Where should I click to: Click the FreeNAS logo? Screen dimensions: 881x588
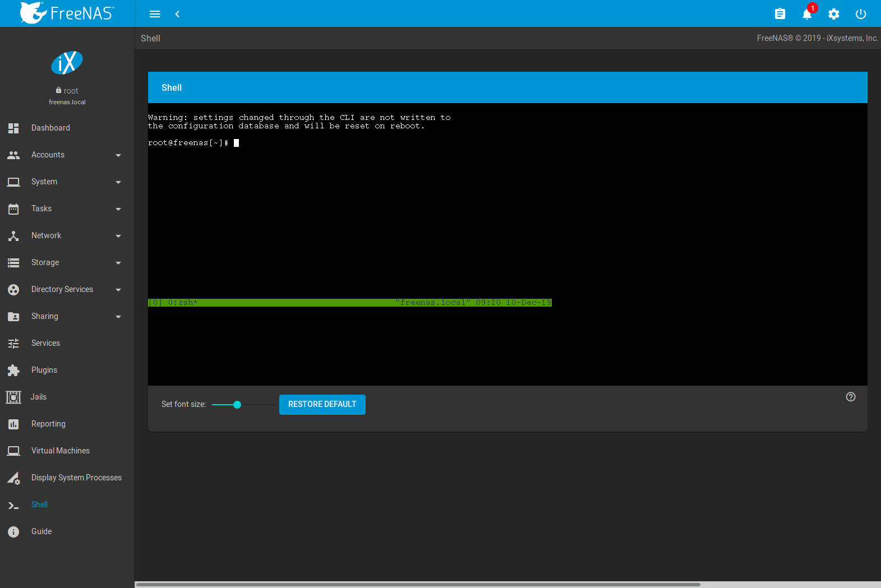[67, 13]
